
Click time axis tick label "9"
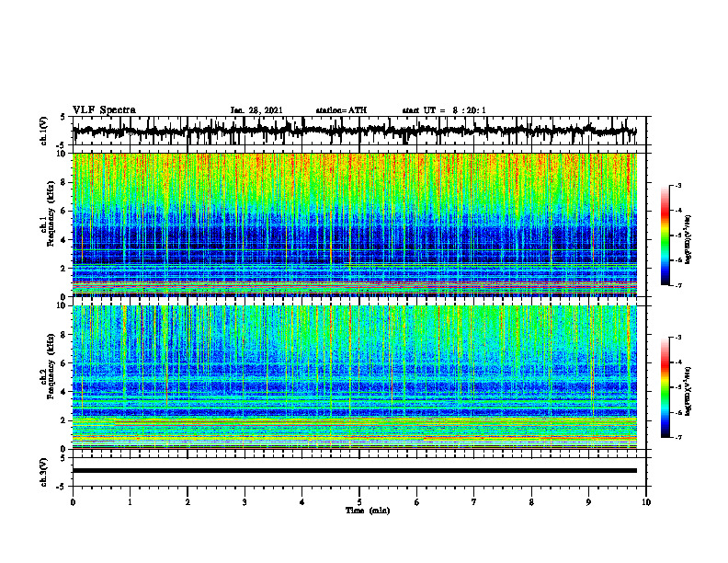point(588,502)
